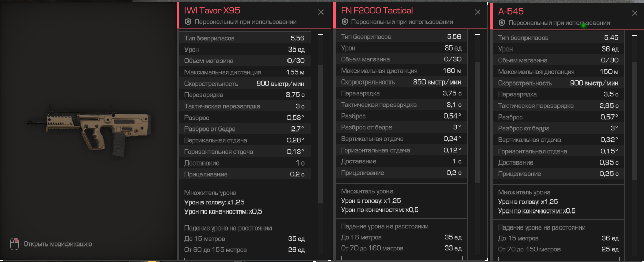Select A-545 Урон 36 ед row
Viewport: 644px width, 262px height.
pos(559,49)
